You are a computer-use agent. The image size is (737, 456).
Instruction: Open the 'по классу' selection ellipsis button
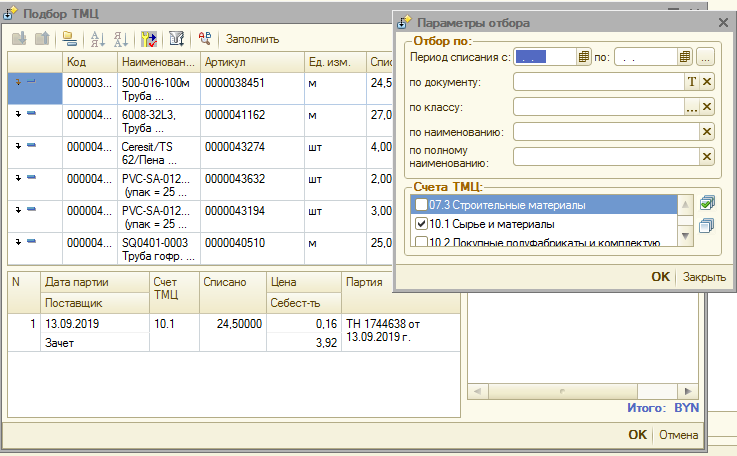691,107
